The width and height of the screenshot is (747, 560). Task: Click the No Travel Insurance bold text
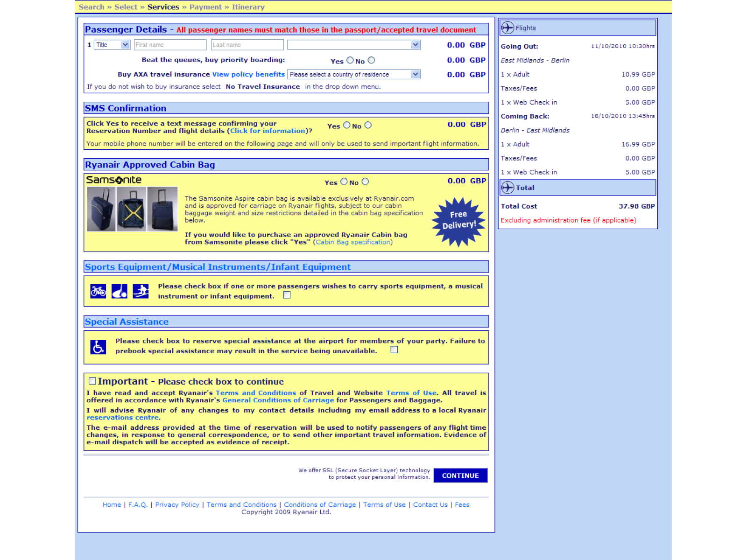(263, 87)
